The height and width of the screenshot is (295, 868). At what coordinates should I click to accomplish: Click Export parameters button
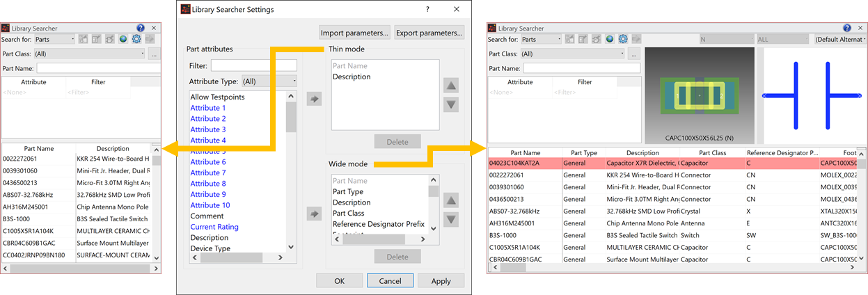pos(429,33)
